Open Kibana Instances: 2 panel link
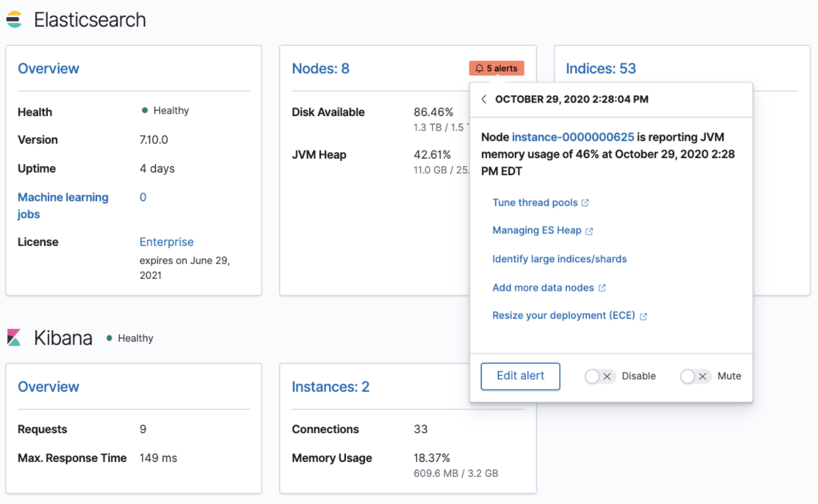 [330, 387]
